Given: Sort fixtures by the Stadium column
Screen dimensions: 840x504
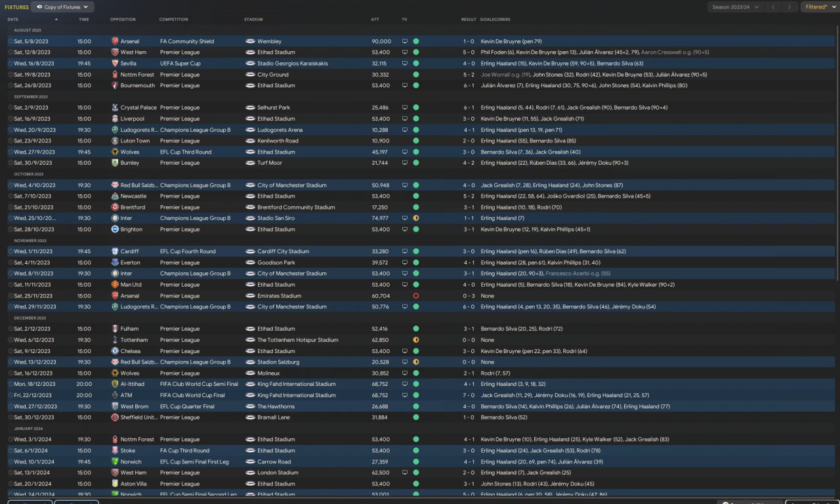Looking at the screenshot, I should (253, 20).
